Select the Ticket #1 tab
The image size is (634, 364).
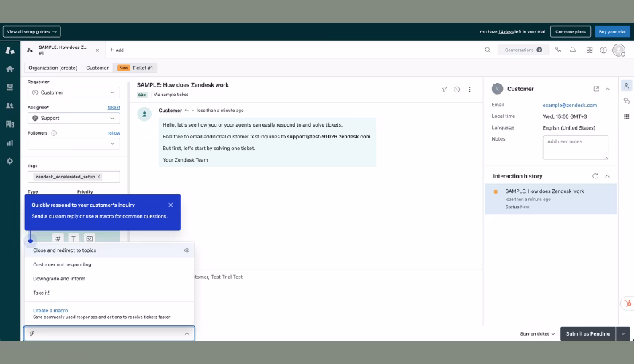[x=136, y=68]
